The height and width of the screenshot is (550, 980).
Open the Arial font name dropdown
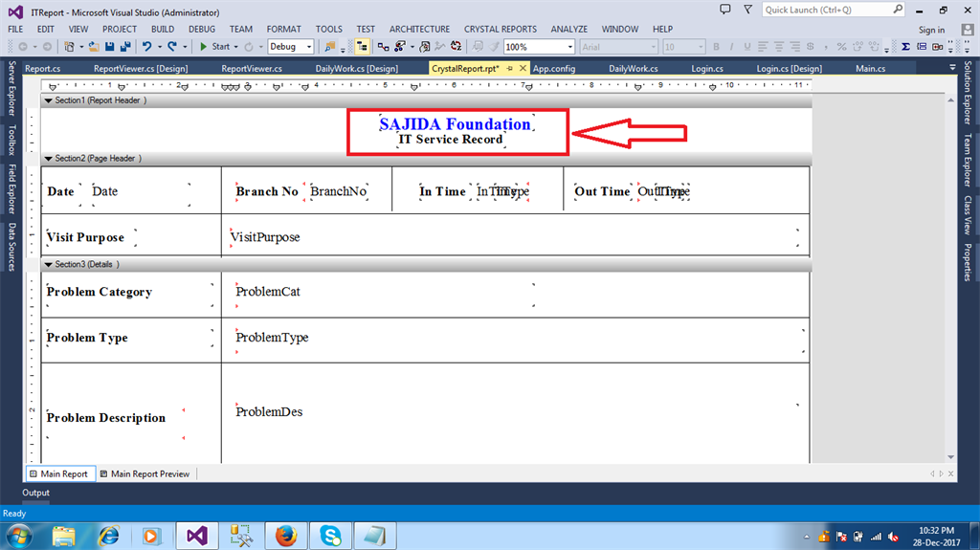pyautogui.click(x=653, y=47)
